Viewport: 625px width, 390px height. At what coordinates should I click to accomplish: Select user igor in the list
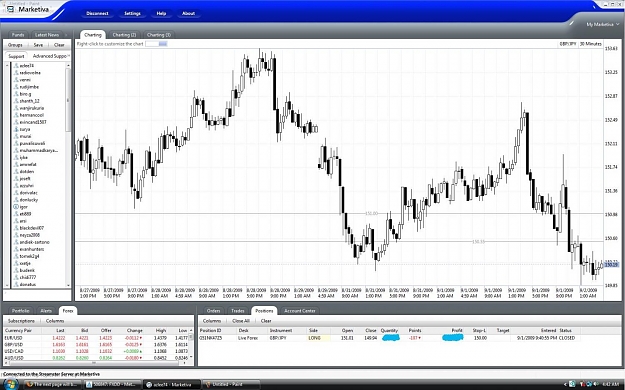24,207
